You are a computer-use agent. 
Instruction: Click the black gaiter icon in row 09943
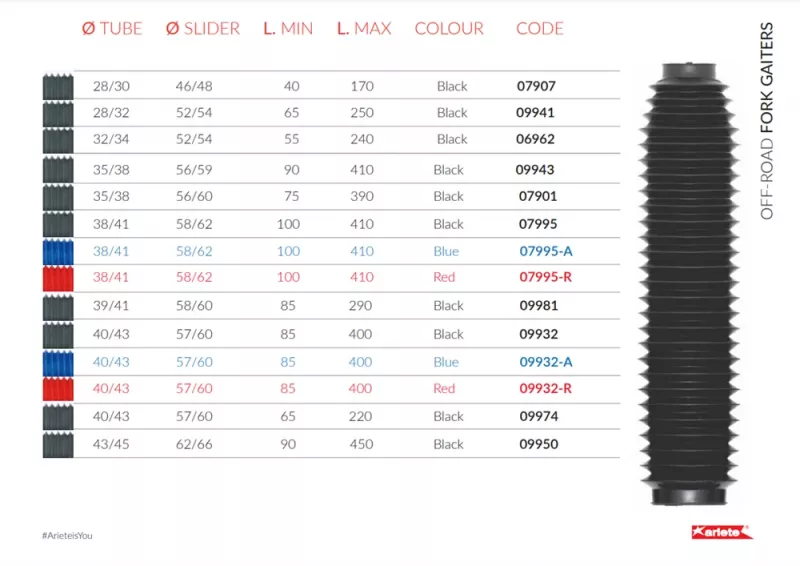[58, 170]
